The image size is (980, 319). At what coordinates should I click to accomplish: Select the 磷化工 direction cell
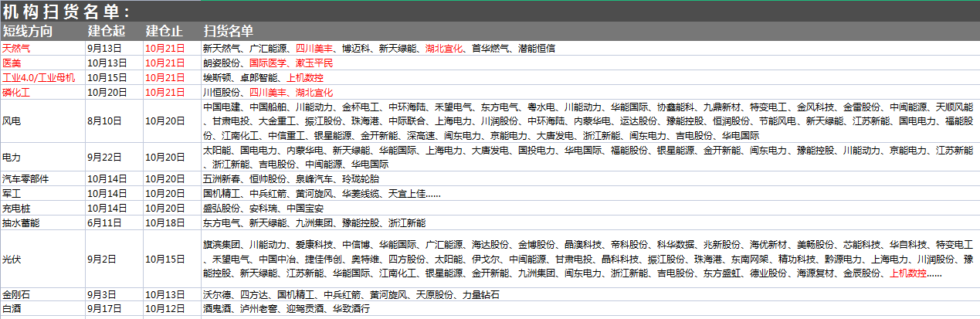tap(42, 93)
